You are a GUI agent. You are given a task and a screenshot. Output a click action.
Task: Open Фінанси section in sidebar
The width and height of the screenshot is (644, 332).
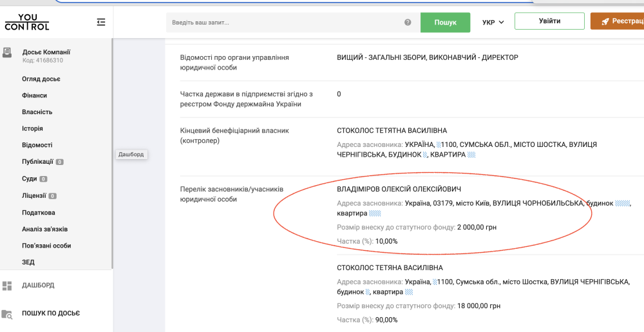[x=35, y=95]
